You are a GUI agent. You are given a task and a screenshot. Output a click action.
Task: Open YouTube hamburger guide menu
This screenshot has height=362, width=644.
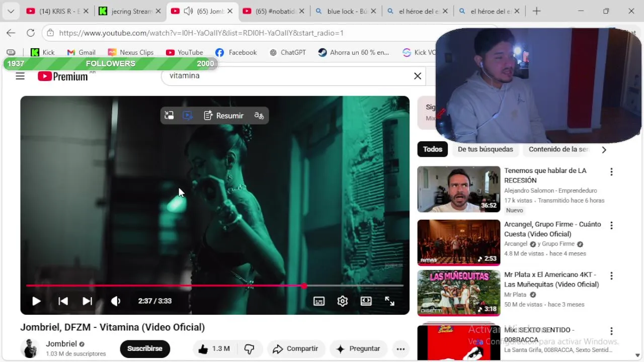click(20, 76)
